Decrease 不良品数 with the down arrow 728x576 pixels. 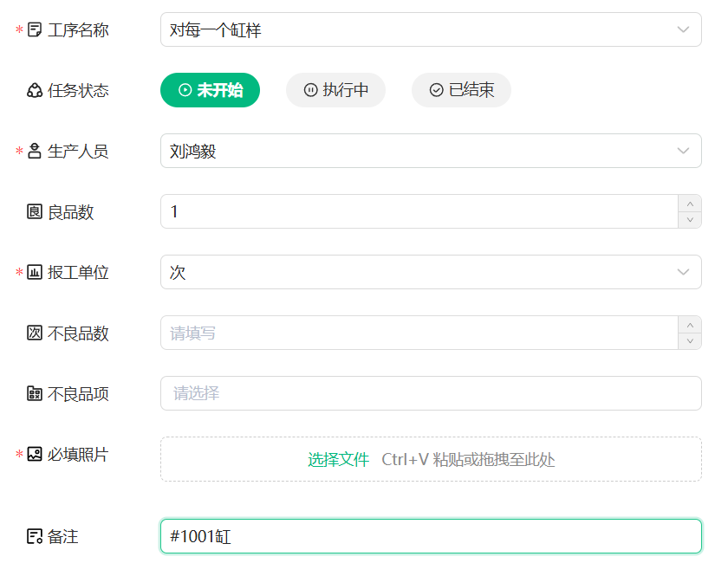point(690,341)
